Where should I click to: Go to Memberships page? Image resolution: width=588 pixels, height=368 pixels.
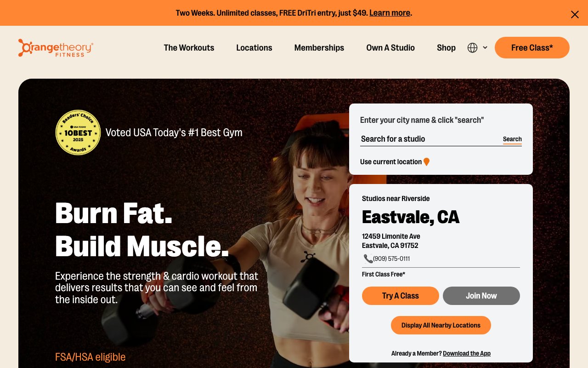click(x=319, y=48)
